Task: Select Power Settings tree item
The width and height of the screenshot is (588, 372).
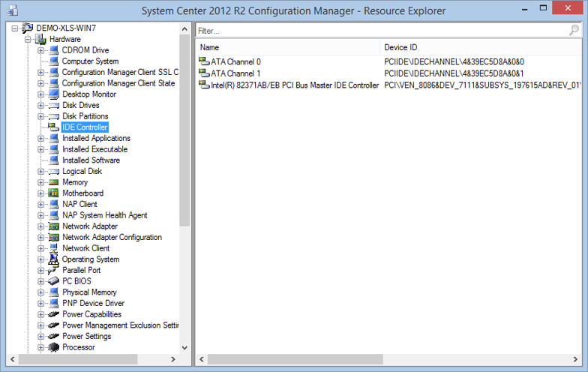Action: pos(87,336)
